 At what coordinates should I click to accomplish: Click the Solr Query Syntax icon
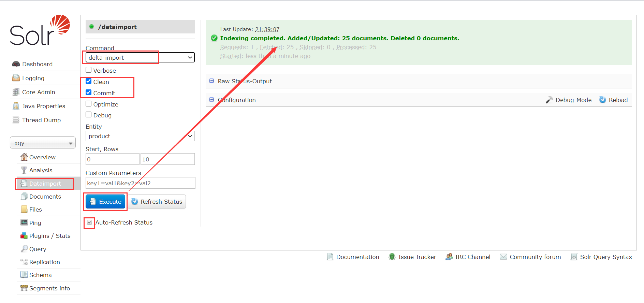(x=574, y=257)
